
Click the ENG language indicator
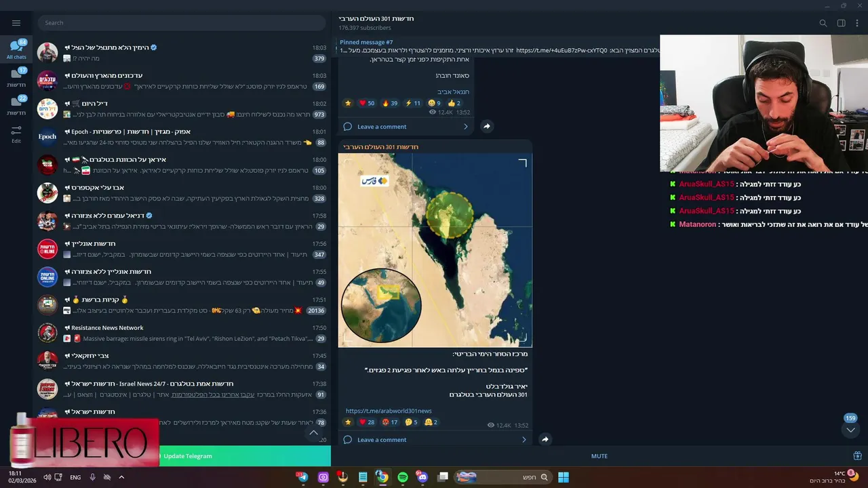(75, 477)
